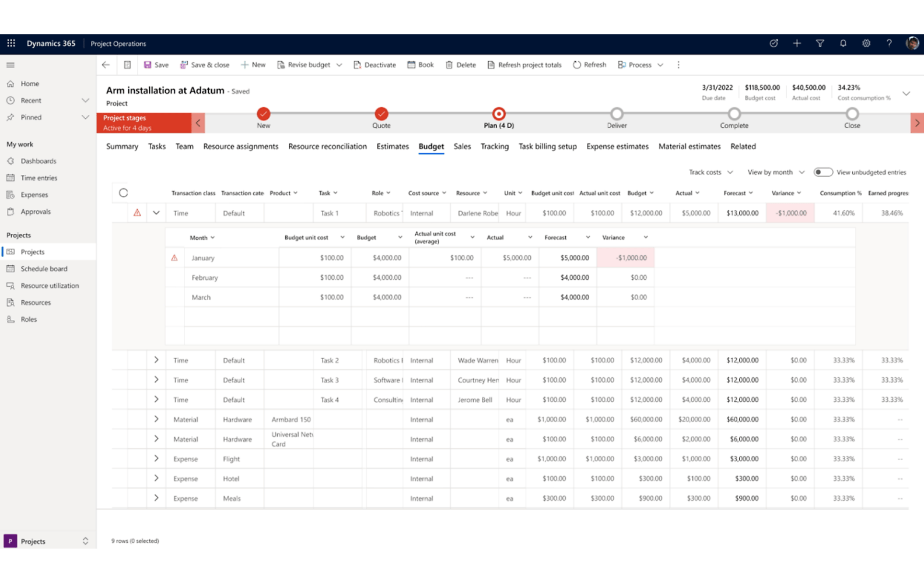Toggle View unbudgeted entries switch
This screenshot has height=583, width=924.
[823, 172]
